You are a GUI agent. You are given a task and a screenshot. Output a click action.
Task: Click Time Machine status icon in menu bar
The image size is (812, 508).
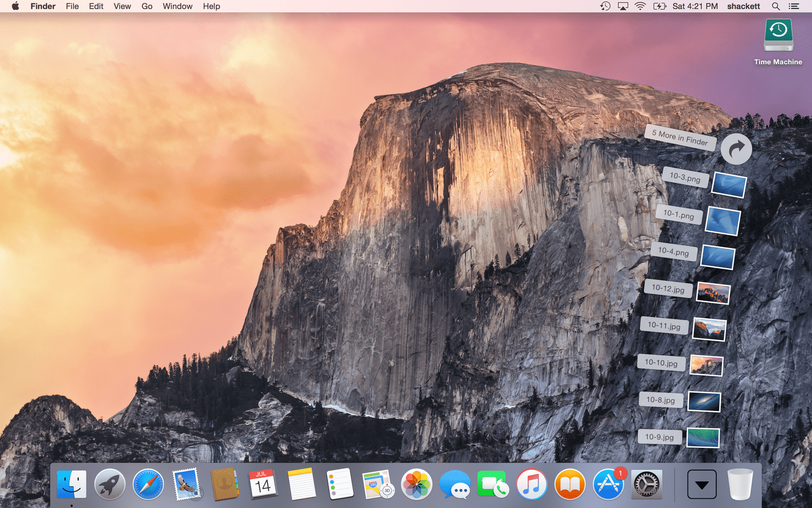point(605,6)
